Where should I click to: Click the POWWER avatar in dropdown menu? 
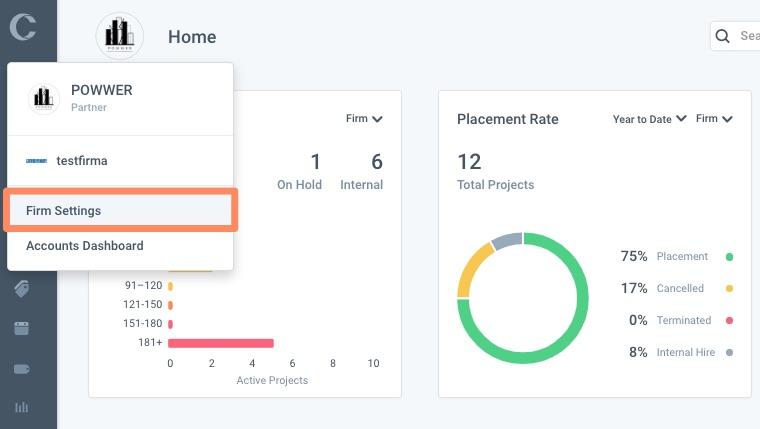click(44, 98)
